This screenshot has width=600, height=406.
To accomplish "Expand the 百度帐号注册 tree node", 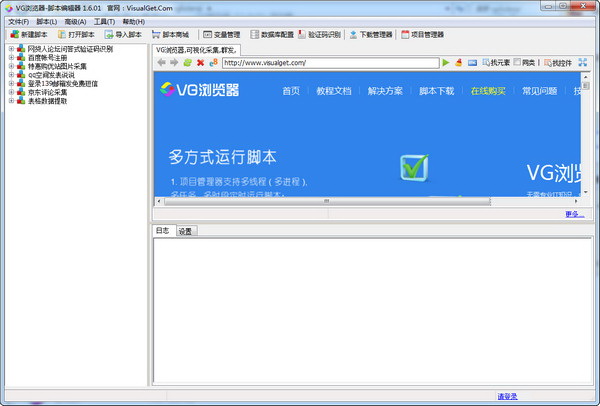I will coord(11,57).
